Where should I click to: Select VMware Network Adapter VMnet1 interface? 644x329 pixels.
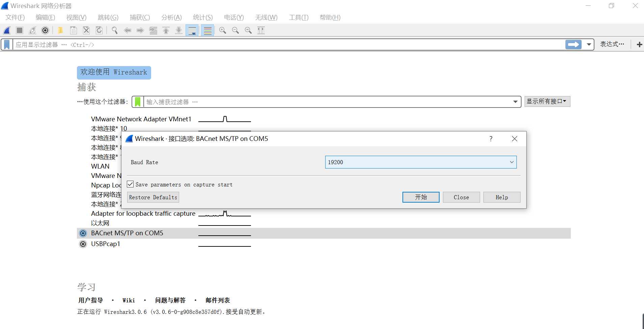point(141,119)
